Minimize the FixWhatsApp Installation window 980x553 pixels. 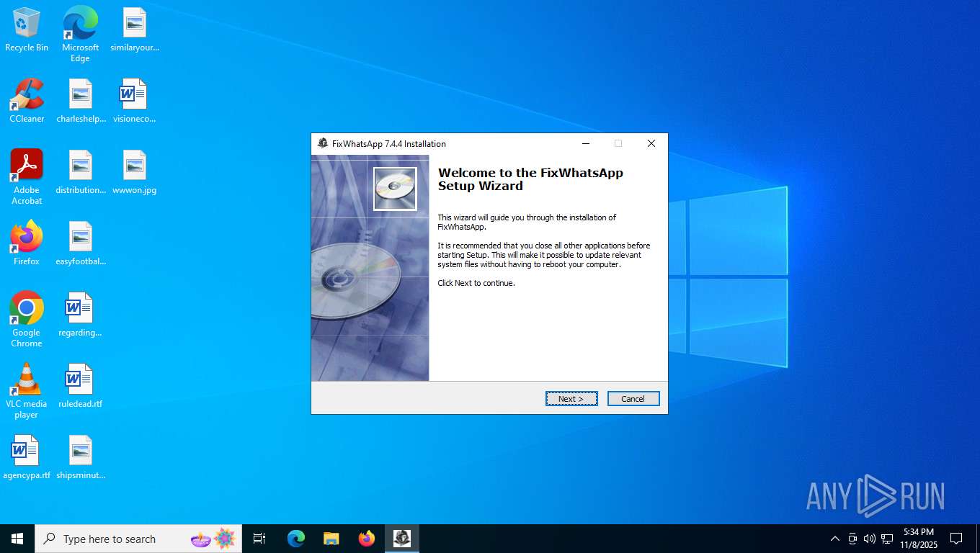[586, 143]
